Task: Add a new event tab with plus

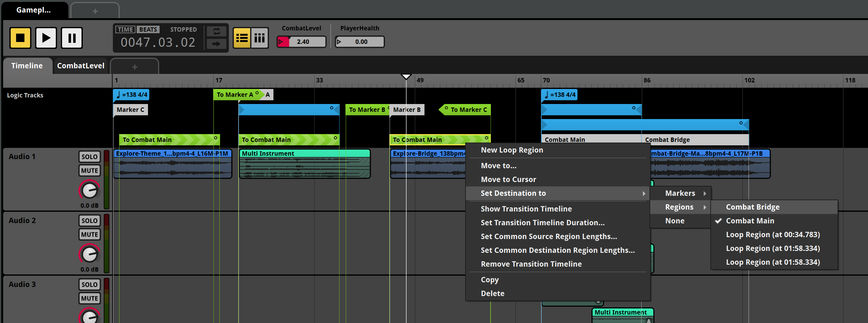Action: (95, 11)
